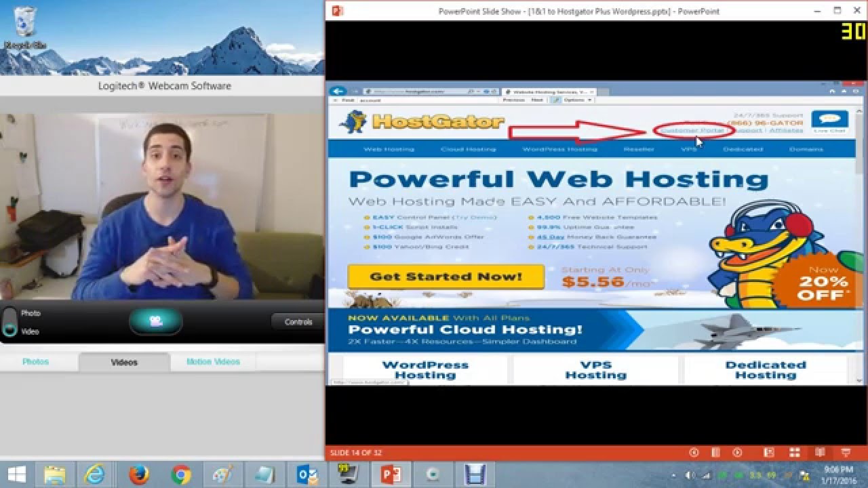Click the 'Powerful Cloud Hosting!' banner
This screenshot has width=868, height=488.
(465, 330)
